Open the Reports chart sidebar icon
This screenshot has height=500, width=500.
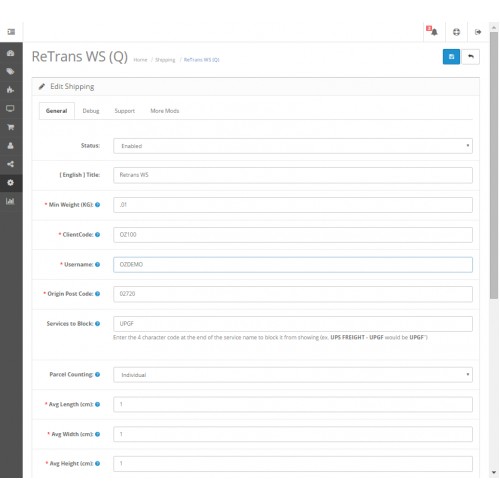tap(11, 201)
